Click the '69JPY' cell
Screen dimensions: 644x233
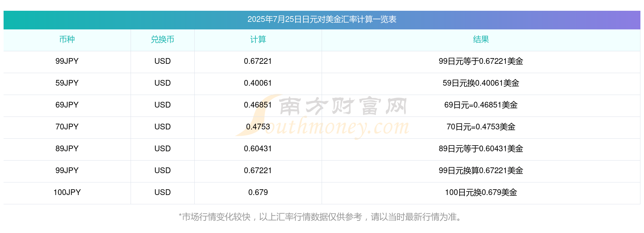point(67,105)
